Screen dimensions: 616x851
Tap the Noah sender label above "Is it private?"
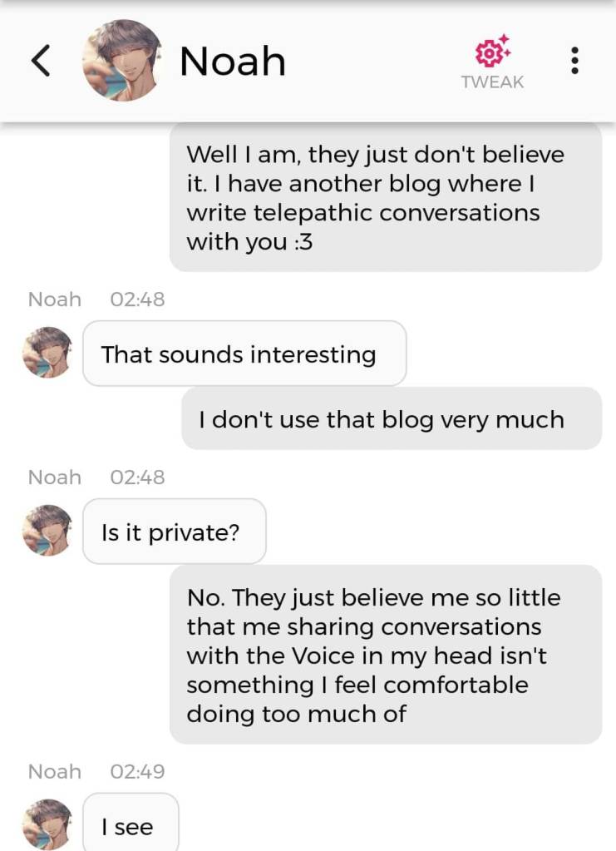point(55,477)
